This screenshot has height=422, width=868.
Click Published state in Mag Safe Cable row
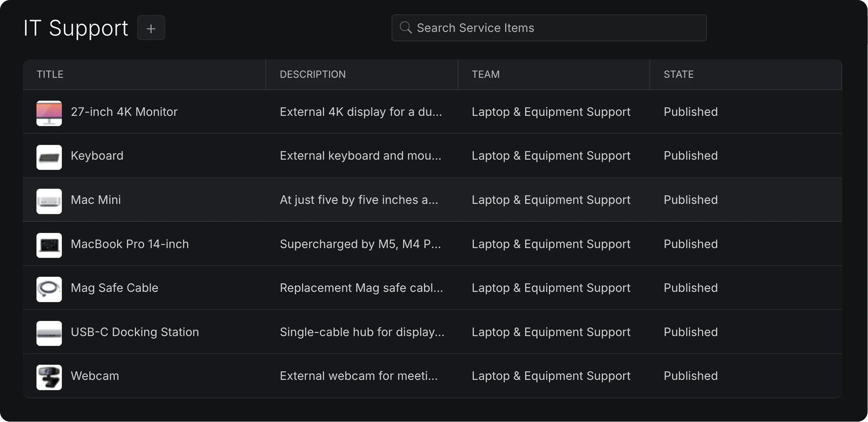click(x=691, y=288)
